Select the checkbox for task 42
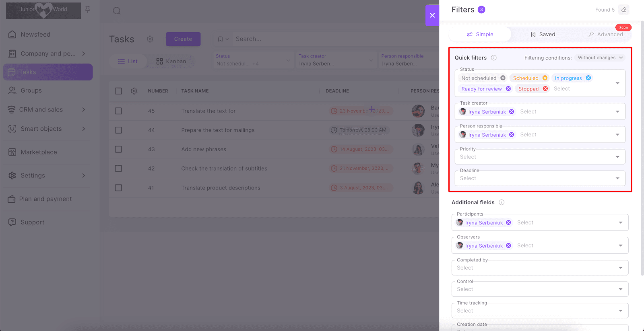The height and width of the screenshot is (331, 644). pos(118,169)
